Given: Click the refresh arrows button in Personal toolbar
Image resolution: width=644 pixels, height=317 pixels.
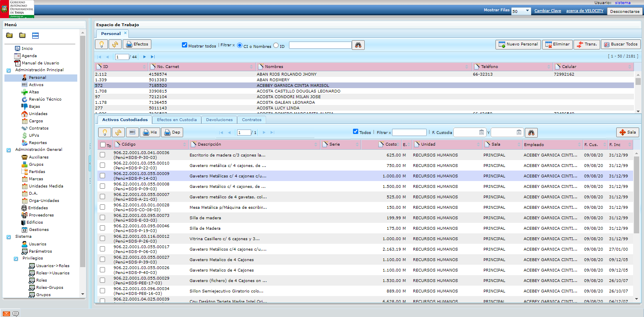Looking at the screenshot, I should (115, 44).
